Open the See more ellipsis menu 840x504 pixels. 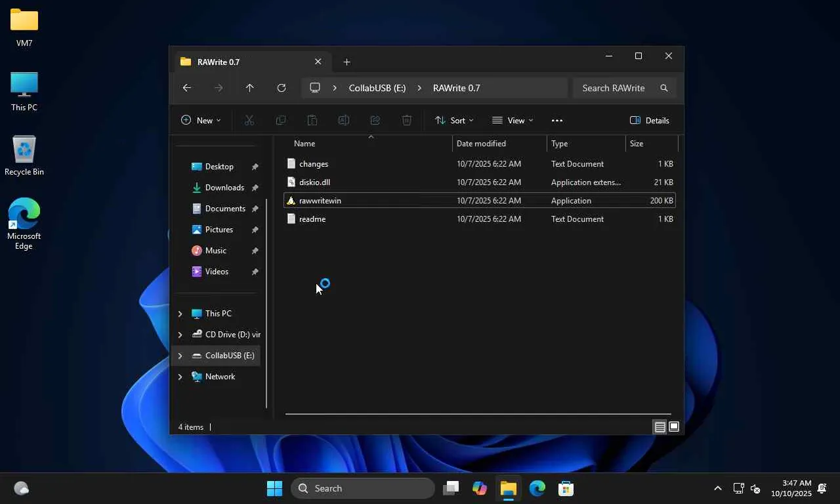pos(556,120)
